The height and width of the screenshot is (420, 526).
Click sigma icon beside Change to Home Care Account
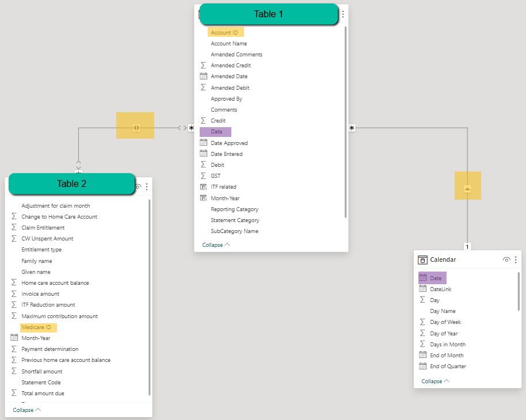[x=14, y=216]
